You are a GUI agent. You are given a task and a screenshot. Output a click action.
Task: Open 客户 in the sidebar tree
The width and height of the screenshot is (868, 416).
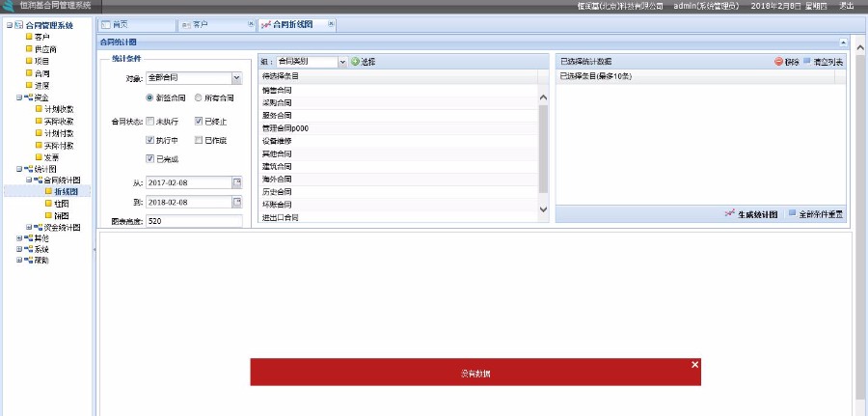click(x=42, y=37)
